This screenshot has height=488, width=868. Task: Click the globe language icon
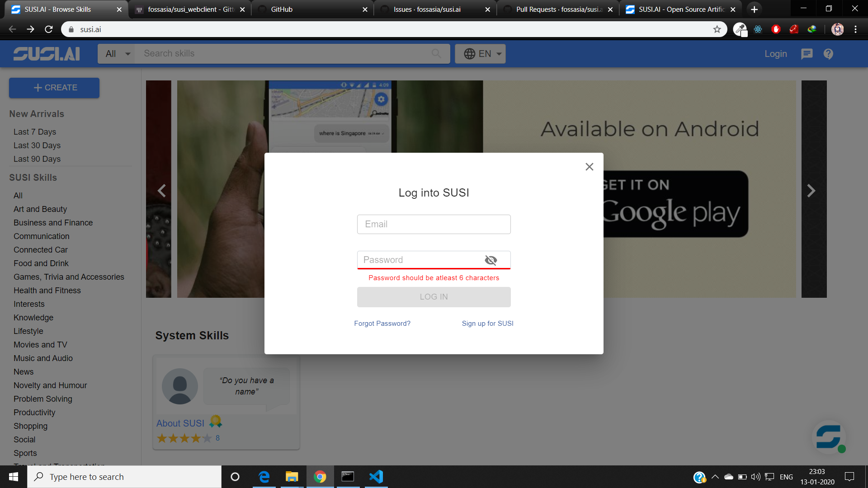pyautogui.click(x=469, y=53)
